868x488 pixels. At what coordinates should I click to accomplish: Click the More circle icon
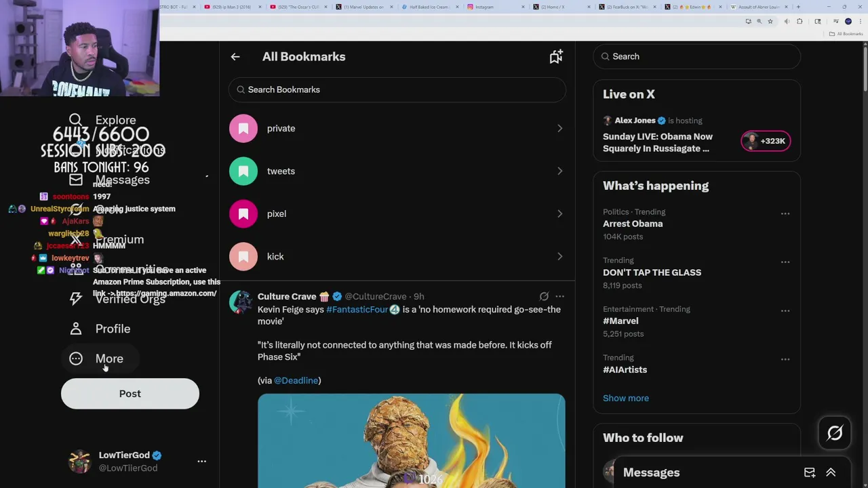76,359
